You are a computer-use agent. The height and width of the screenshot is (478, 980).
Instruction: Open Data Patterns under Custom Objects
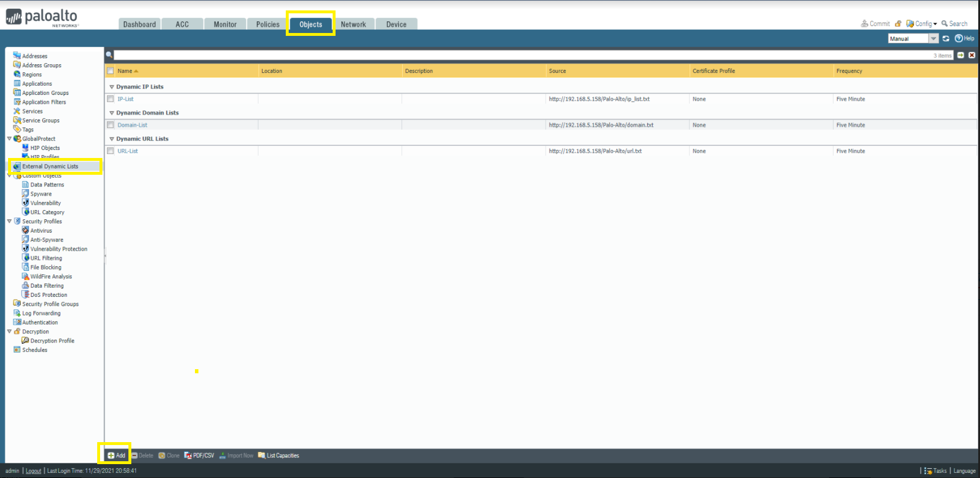[x=47, y=185]
